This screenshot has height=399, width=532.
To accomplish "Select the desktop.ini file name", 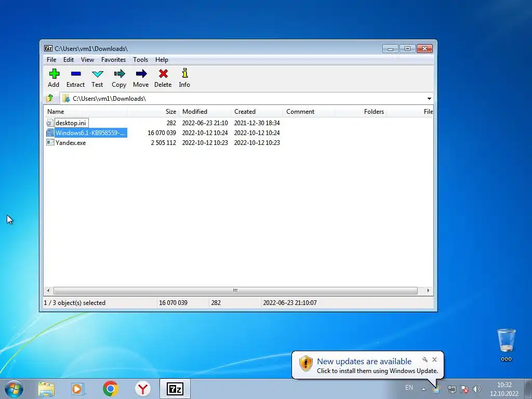I will (71, 123).
